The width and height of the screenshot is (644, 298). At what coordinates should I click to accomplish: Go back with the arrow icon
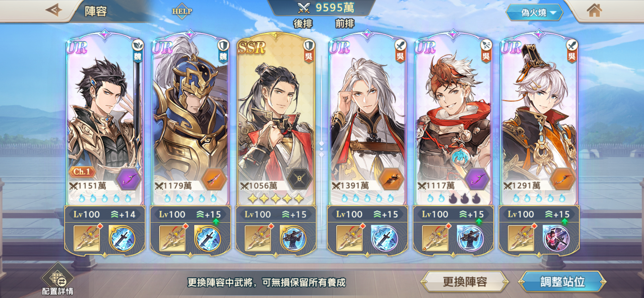(x=54, y=10)
